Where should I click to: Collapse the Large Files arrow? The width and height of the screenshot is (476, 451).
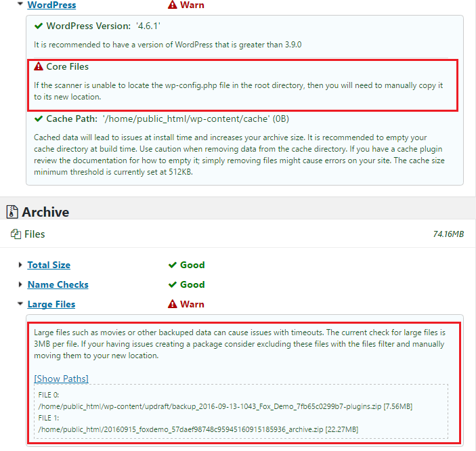(x=20, y=304)
